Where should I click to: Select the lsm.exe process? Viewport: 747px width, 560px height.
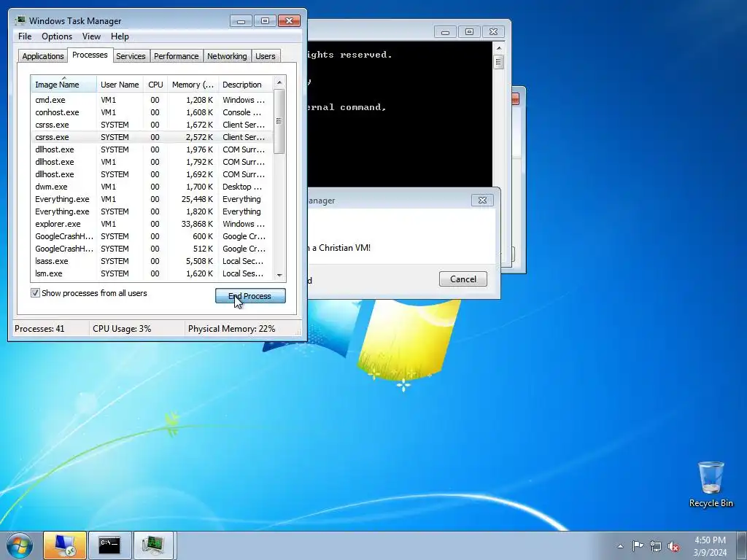(152, 273)
